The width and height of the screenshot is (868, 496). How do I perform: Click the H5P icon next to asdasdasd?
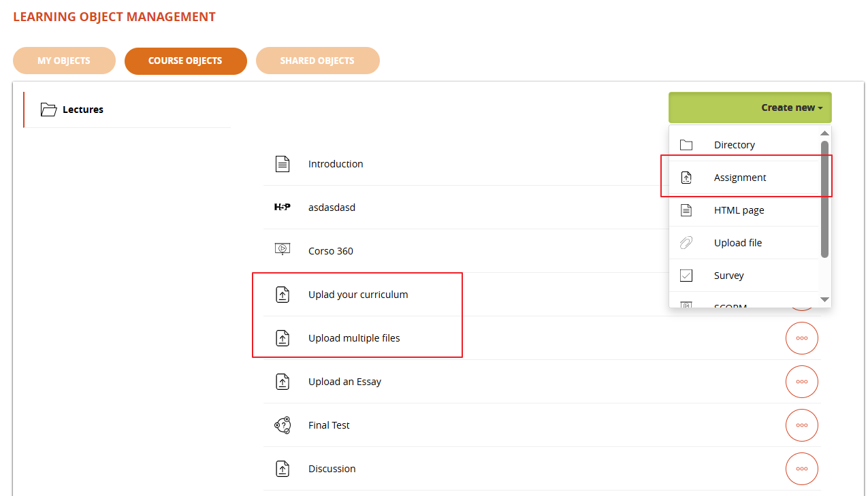(x=282, y=208)
